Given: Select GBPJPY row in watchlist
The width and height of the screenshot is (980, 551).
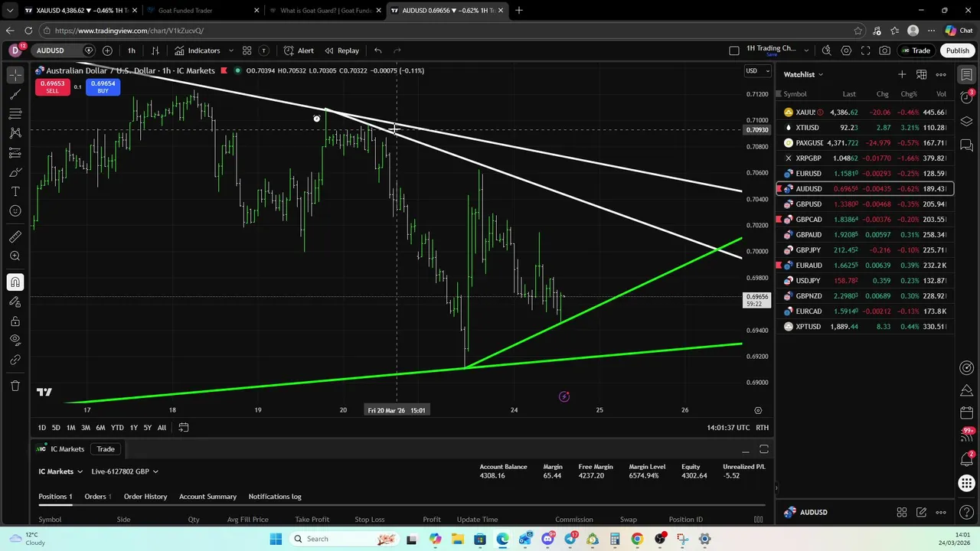Looking at the screenshot, I should [x=865, y=250].
